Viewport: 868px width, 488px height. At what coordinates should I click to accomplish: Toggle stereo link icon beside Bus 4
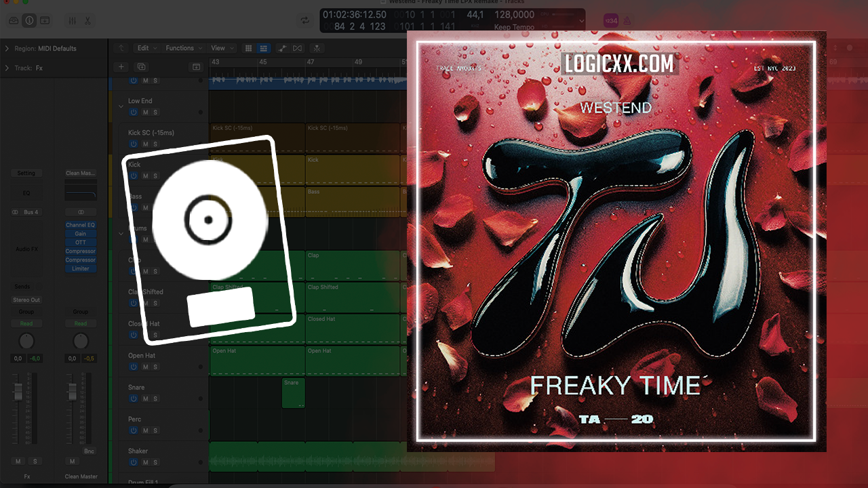point(15,212)
